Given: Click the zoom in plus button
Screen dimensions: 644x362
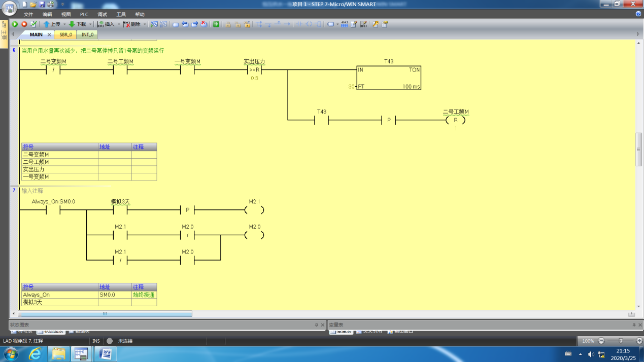Looking at the screenshot, I should (639, 341).
